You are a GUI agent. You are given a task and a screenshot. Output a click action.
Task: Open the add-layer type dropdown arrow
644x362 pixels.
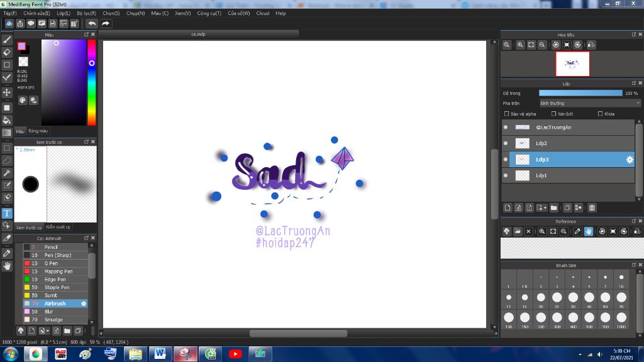pos(541,207)
